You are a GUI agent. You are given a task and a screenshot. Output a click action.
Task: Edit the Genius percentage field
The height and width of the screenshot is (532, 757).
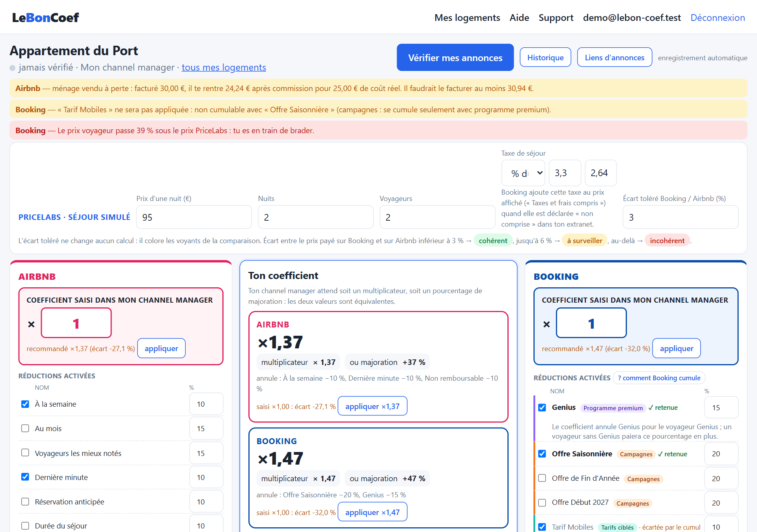pyautogui.click(x=721, y=407)
